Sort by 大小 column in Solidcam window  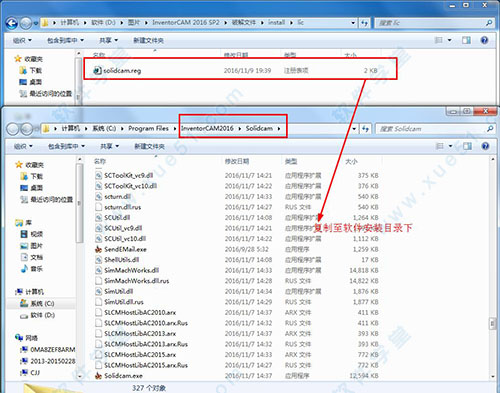click(x=351, y=161)
